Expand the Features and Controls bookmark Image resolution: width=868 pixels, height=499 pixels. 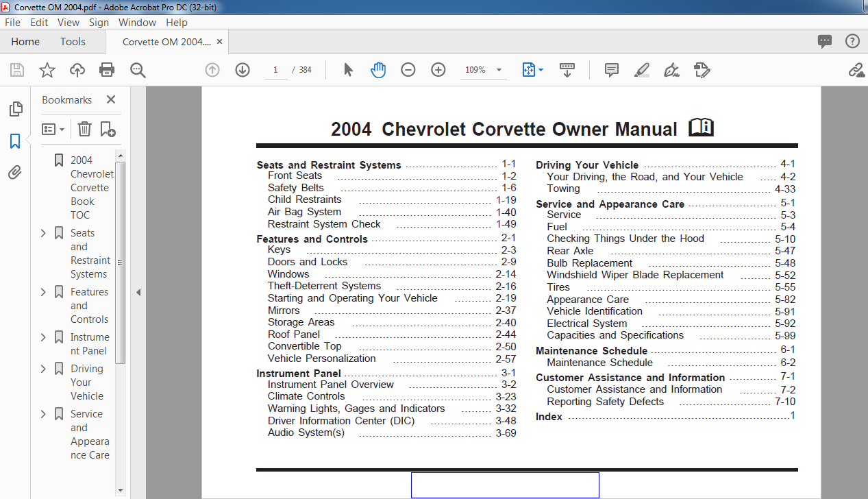click(43, 292)
